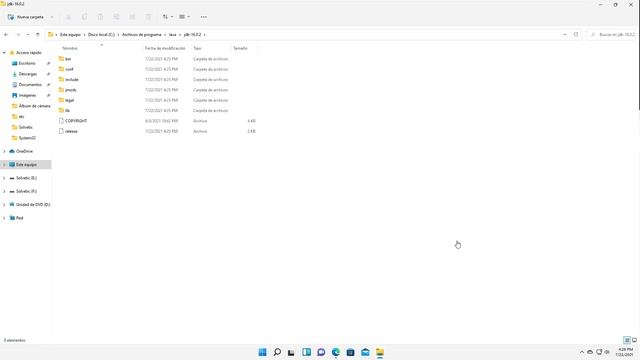
Task: Open taskbar Search
Action: point(277,352)
